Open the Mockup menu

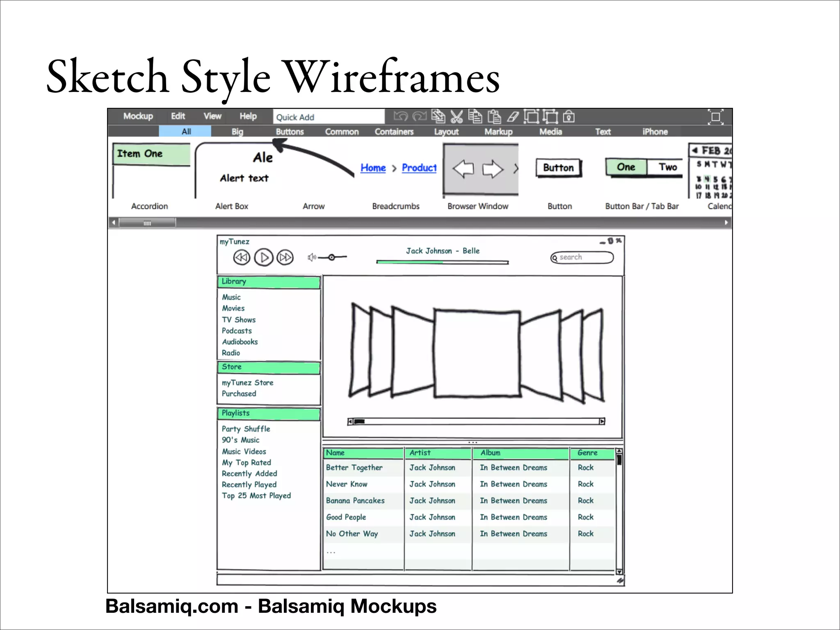(138, 116)
